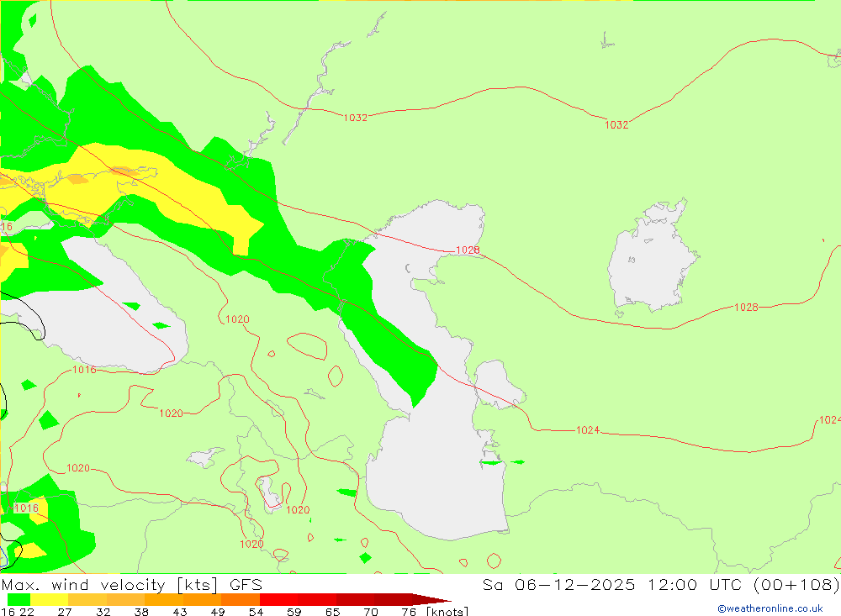Open the weatheronline.co.uk copyright link

pos(770,608)
